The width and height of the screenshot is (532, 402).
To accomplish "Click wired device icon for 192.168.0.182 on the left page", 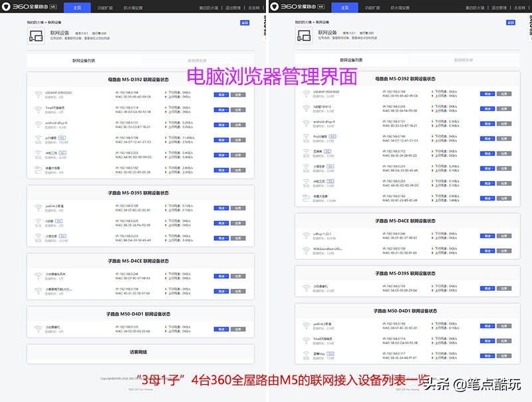I will [39, 169].
